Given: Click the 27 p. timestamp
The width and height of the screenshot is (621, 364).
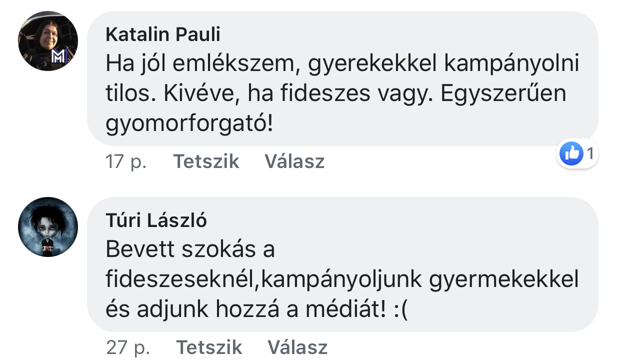Looking at the screenshot, I should 127,347.
